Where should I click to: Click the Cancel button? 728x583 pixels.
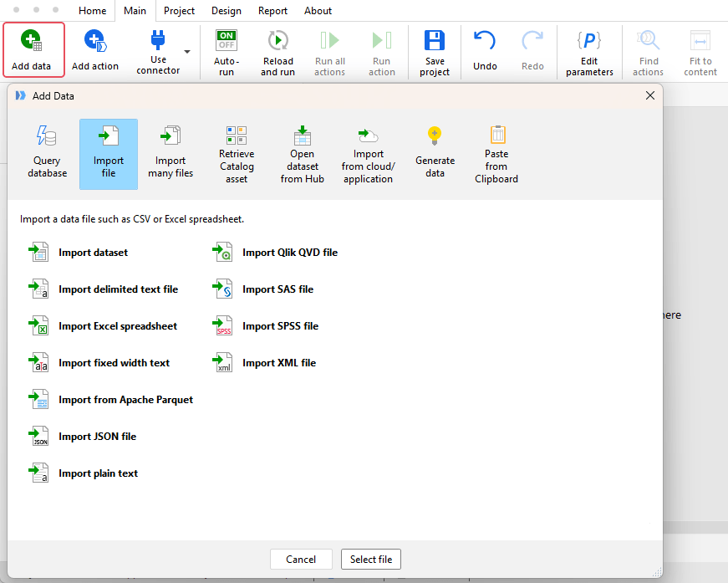(301, 560)
